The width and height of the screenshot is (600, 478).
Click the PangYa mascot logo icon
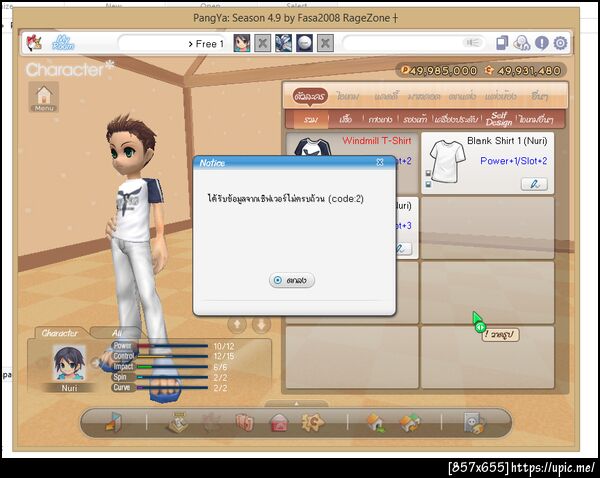34,43
